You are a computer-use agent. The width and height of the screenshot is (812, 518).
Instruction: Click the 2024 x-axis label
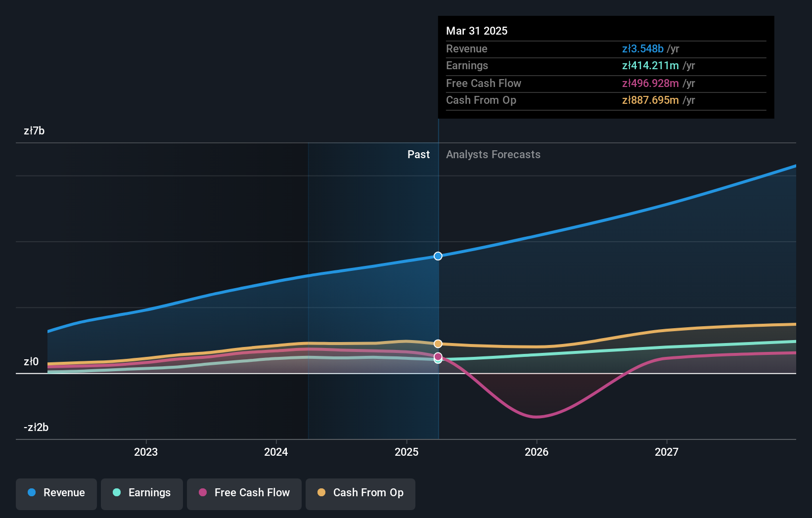coord(276,452)
